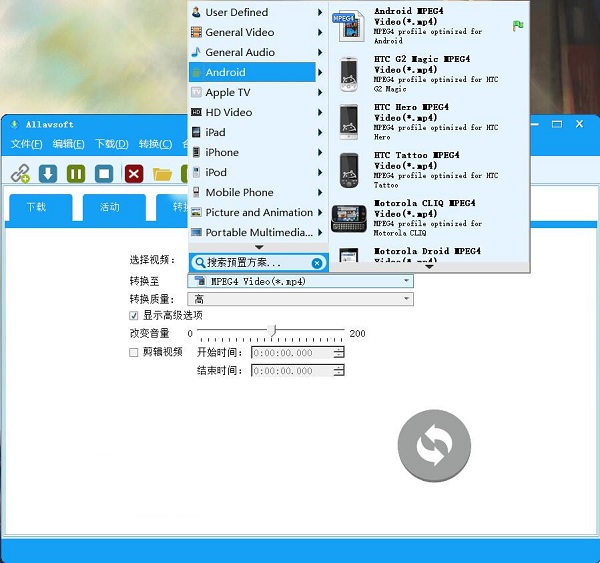This screenshot has width=600, height=563.
Task: Open the 编辑(E) menu
Action: click(x=68, y=144)
